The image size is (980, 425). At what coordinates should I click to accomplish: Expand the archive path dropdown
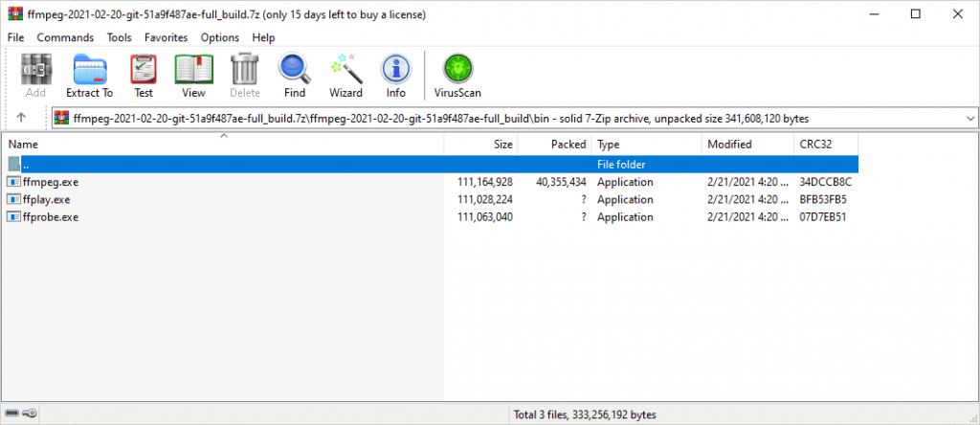tap(970, 118)
